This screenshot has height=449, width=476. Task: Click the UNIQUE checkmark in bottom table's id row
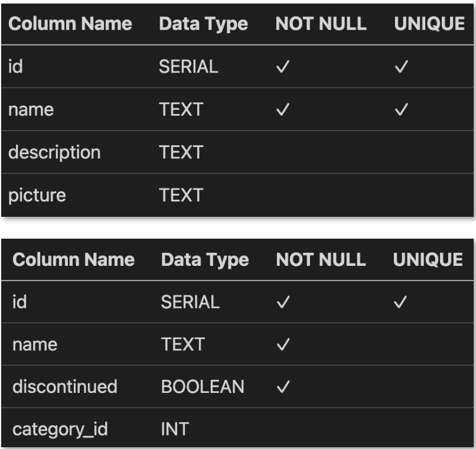(x=401, y=302)
